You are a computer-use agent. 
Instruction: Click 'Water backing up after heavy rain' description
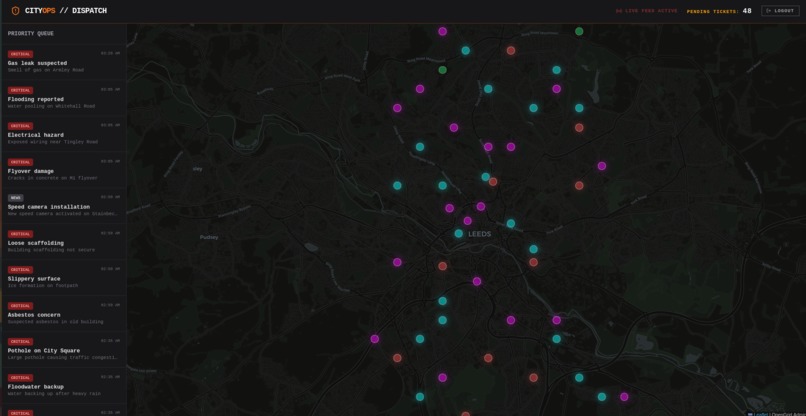54,393
